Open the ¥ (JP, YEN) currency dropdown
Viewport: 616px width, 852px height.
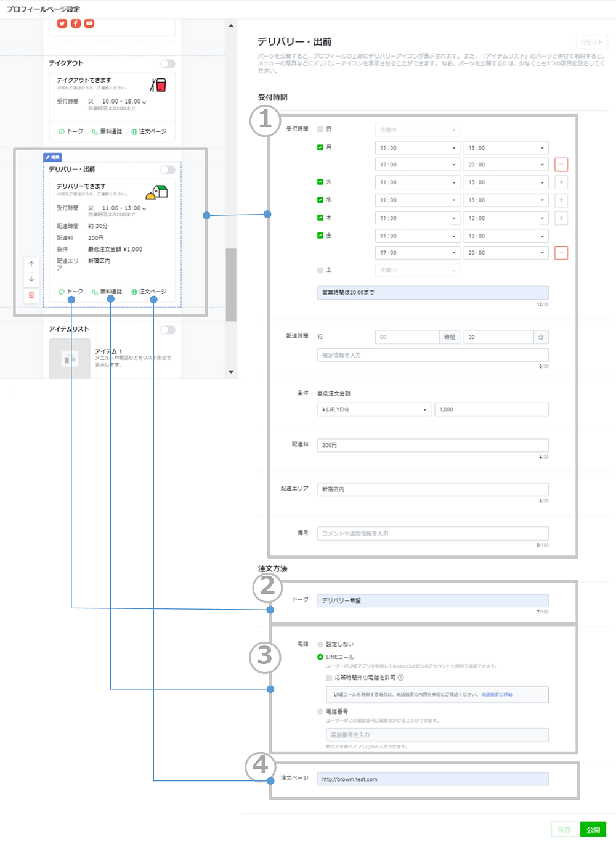coord(374,409)
